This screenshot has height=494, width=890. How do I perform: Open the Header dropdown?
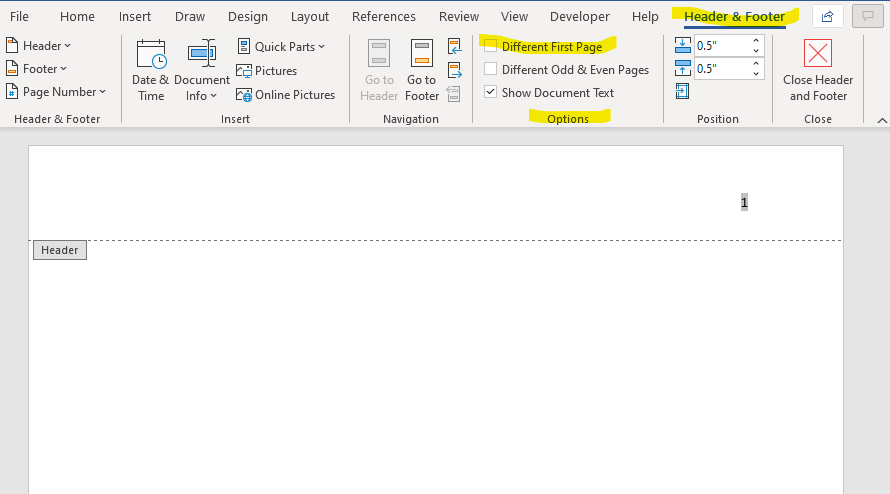coord(41,46)
